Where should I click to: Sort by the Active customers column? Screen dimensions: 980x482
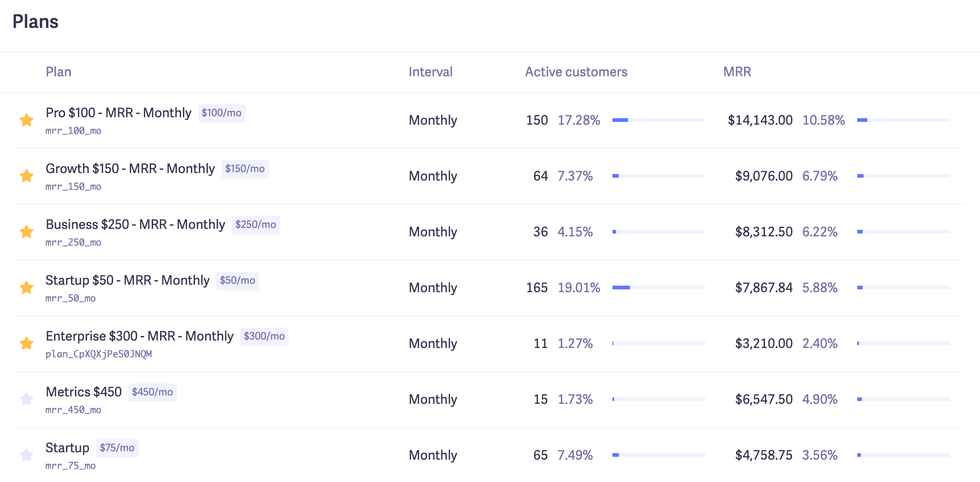coord(576,72)
